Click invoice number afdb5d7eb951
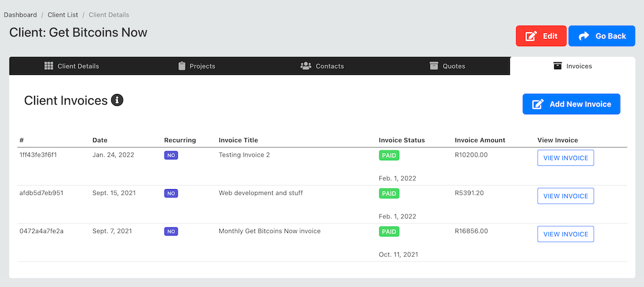The width and height of the screenshot is (644, 287). [41, 193]
